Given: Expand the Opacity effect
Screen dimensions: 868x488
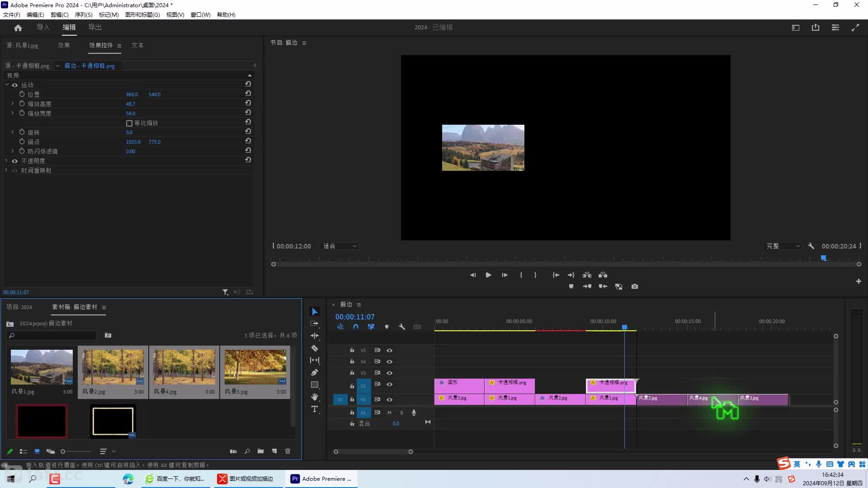Looking at the screenshot, I should tap(6, 160).
